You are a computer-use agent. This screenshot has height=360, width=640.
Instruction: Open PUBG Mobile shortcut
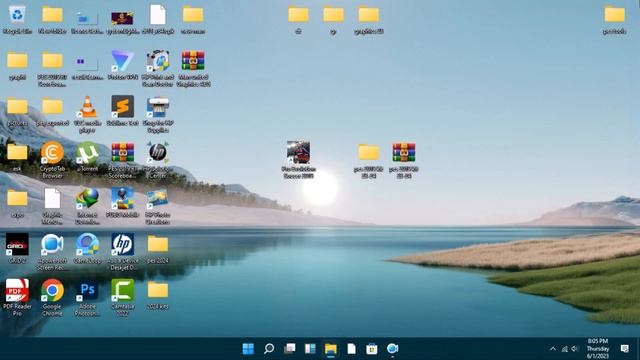click(x=122, y=198)
